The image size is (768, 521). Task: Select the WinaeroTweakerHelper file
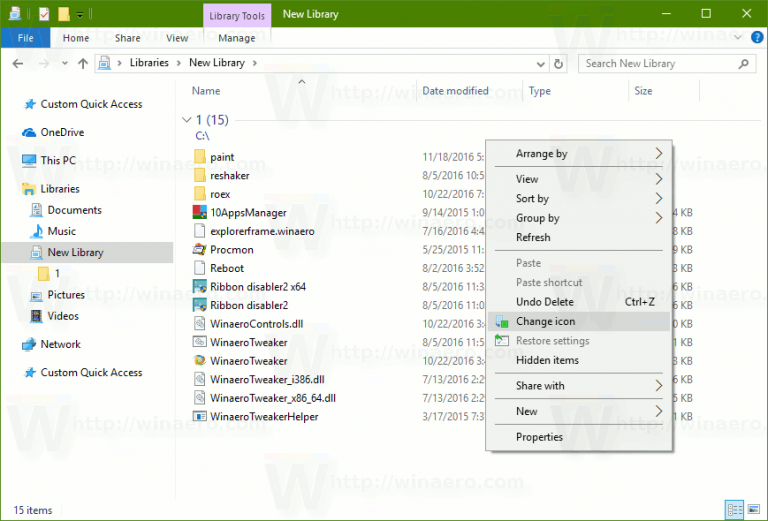tap(255, 417)
